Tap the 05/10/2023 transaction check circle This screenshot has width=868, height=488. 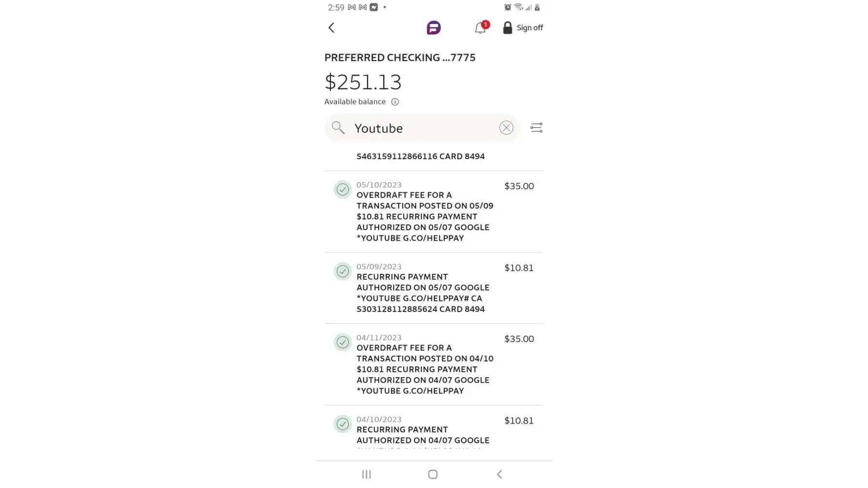343,190
